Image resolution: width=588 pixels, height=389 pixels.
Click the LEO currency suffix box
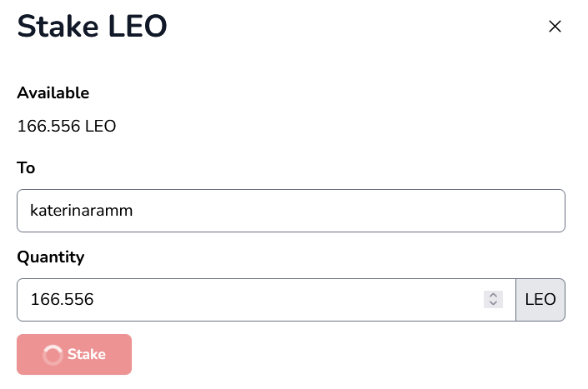point(540,300)
